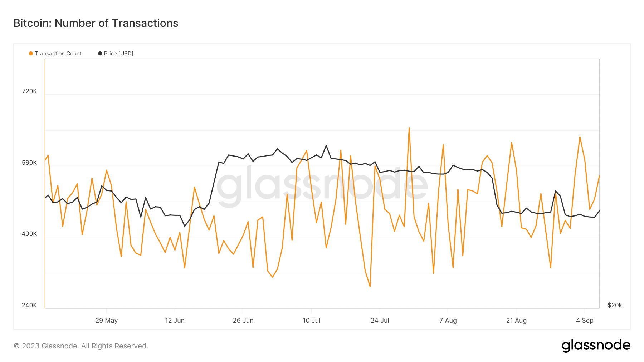Click the orange Transaction Count legend dot
Viewport: 644px width, 362px height.
tap(31, 54)
